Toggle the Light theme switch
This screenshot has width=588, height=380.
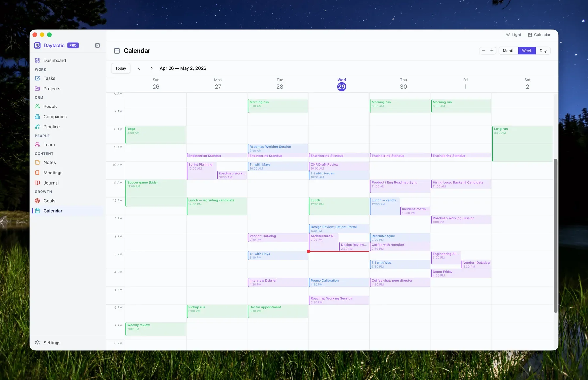tap(514, 35)
